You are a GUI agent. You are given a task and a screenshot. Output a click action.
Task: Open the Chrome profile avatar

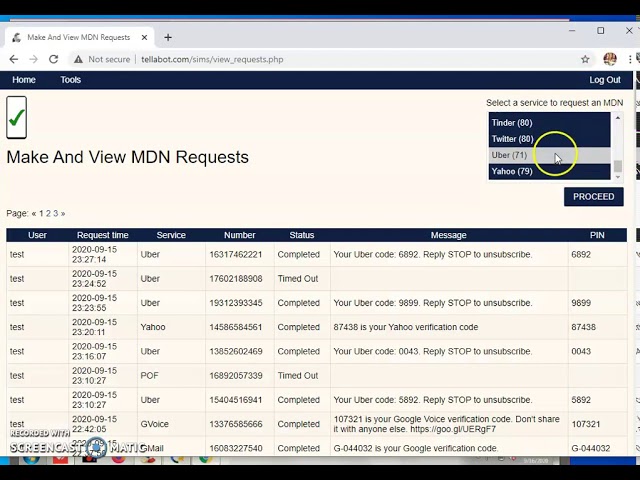[610, 59]
